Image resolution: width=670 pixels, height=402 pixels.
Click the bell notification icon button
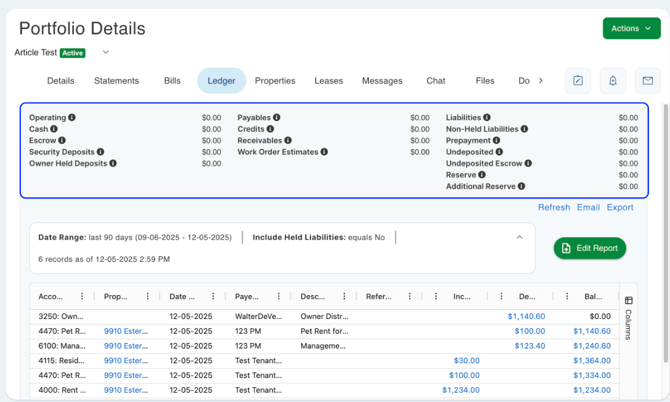[613, 80]
